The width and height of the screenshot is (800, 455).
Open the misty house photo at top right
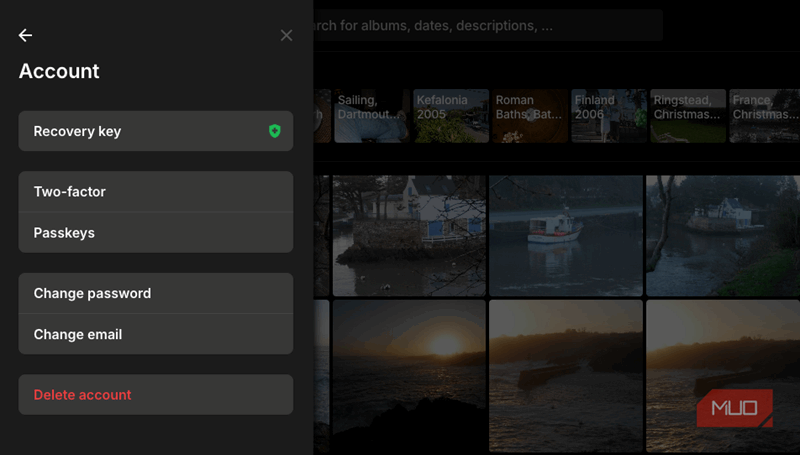722,236
